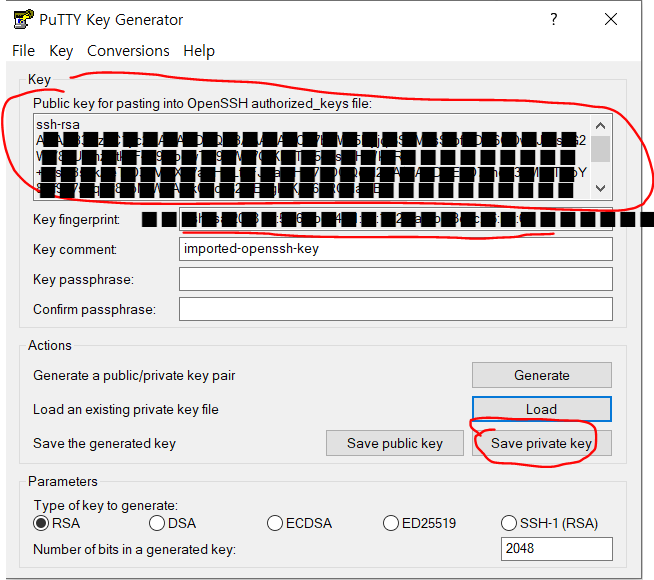Click 'Type of key to generate:' label
This screenshot has width=654, height=580.
coord(106,505)
